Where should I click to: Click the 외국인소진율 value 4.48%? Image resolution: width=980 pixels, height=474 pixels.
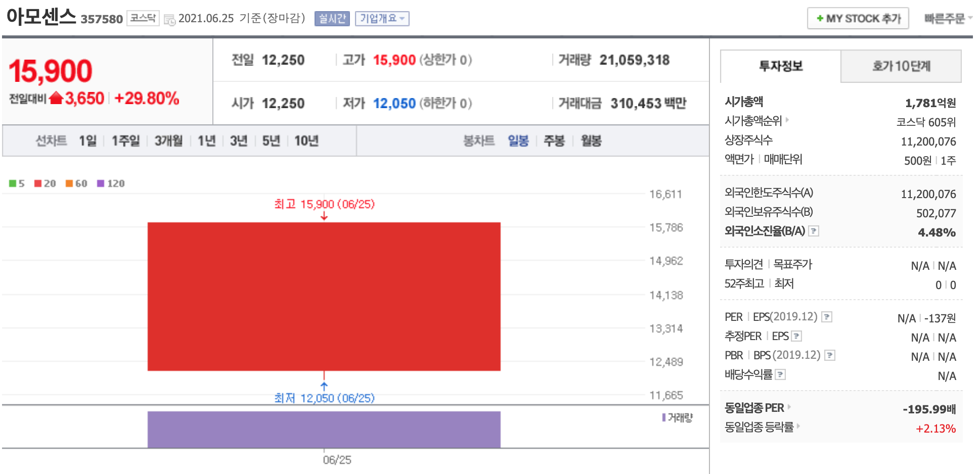[937, 232]
